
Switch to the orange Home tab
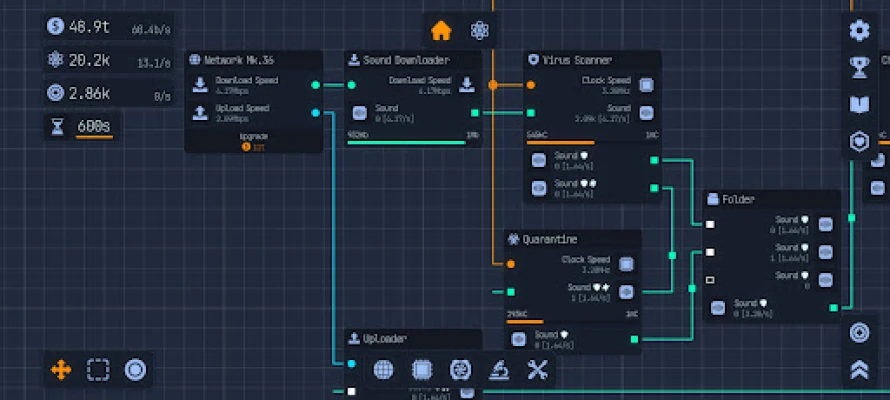pyautogui.click(x=441, y=31)
